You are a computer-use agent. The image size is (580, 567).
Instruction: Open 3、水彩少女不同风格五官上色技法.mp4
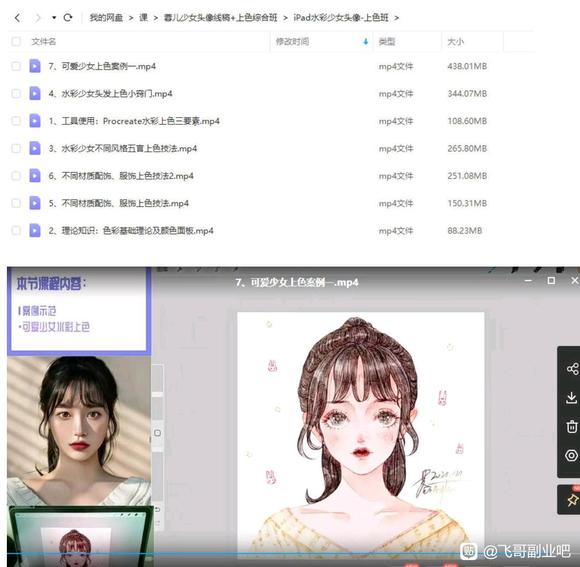pyautogui.click(x=123, y=148)
